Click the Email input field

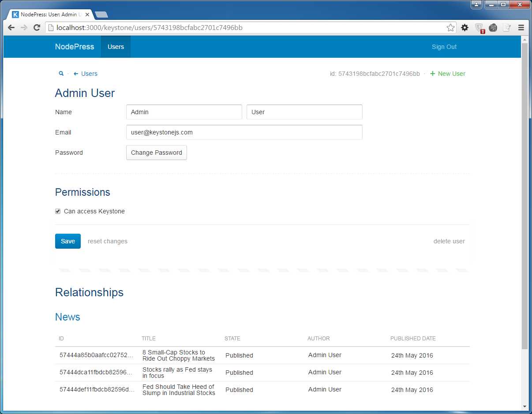click(x=244, y=132)
